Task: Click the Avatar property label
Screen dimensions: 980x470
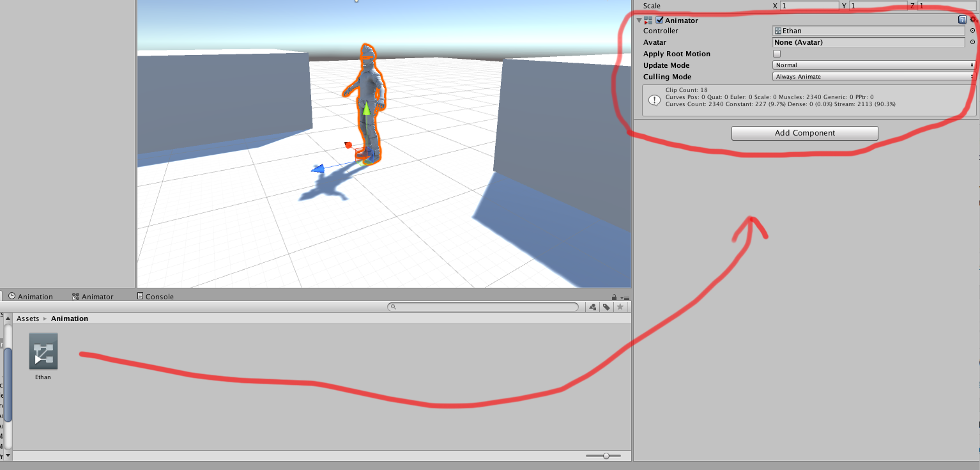Action: (655, 42)
